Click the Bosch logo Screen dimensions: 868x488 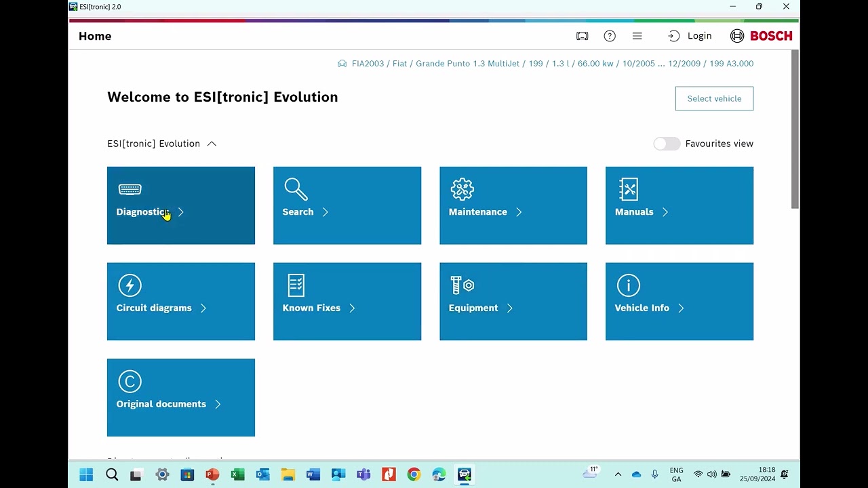click(761, 36)
